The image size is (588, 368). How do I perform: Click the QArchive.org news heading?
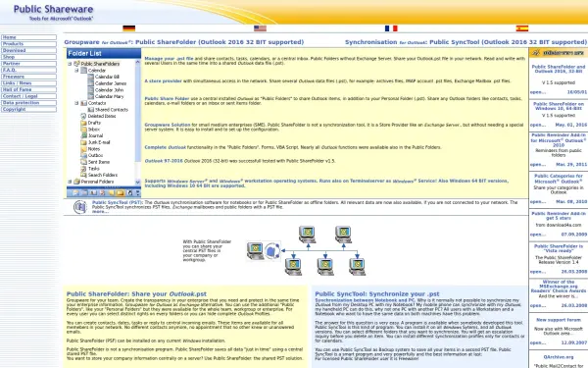[x=559, y=357]
